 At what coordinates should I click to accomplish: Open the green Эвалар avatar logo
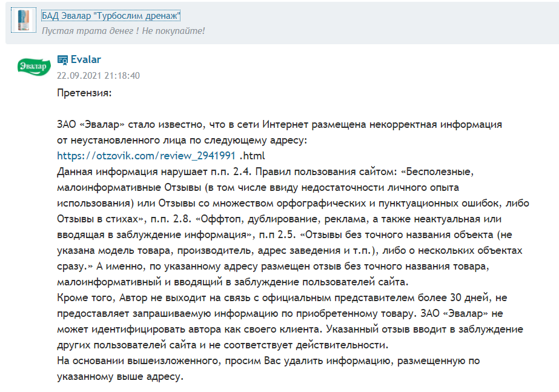(35, 67)
